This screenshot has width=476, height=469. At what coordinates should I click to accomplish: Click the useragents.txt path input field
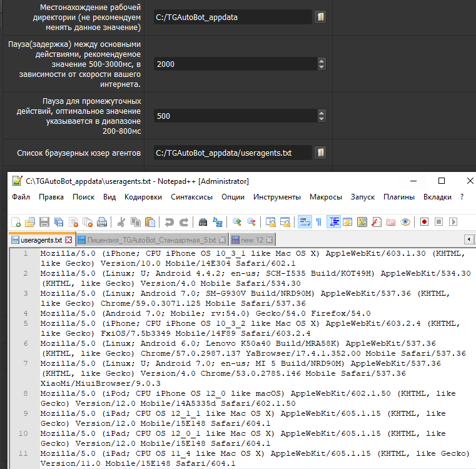[231, 153]
